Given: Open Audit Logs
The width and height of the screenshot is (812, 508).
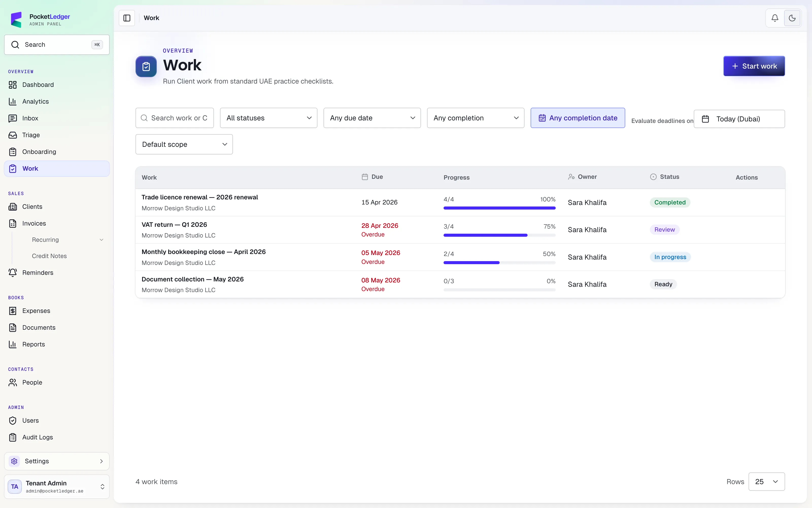Looking at the screenshot, I should (57, 437).
